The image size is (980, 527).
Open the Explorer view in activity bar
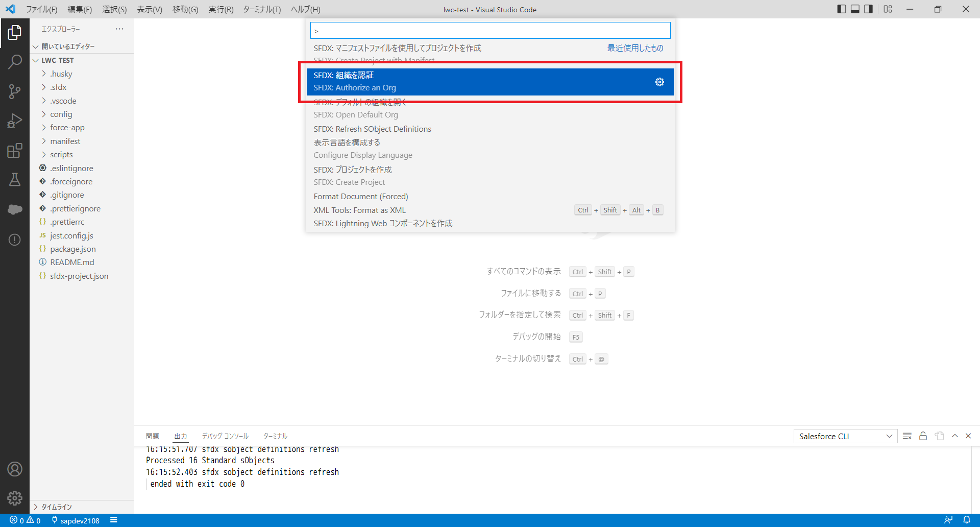pyautogui.click(x=15, y=33)
